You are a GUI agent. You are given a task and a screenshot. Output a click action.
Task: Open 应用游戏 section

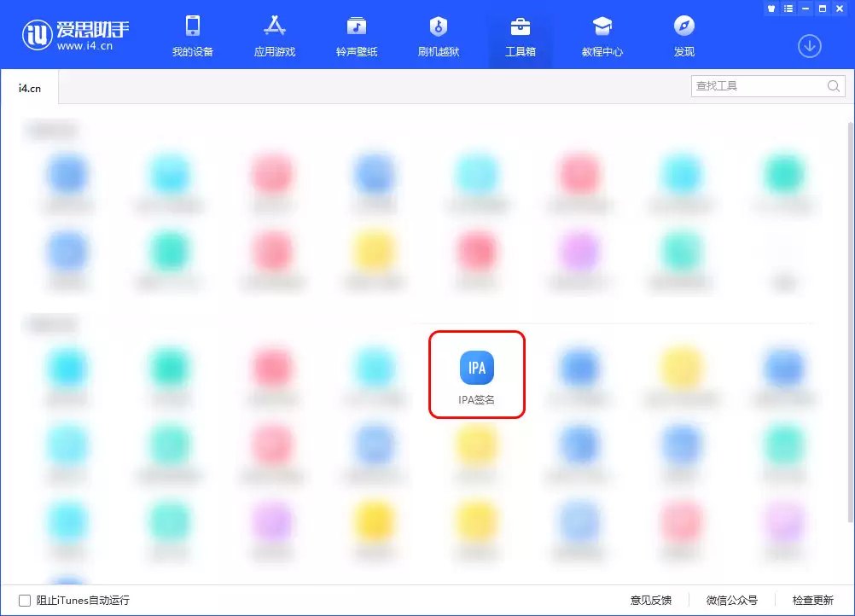274,36
